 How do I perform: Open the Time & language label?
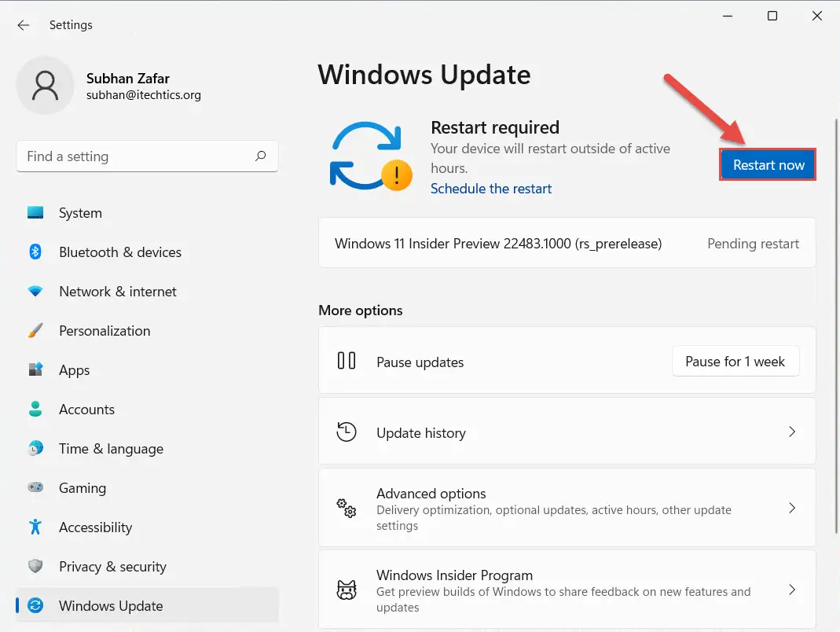111,449
